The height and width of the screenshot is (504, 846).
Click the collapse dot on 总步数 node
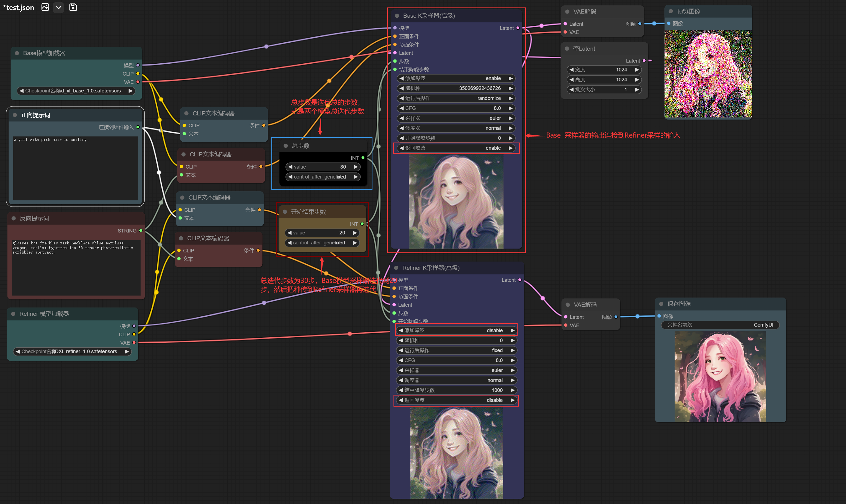click(286, 146)
